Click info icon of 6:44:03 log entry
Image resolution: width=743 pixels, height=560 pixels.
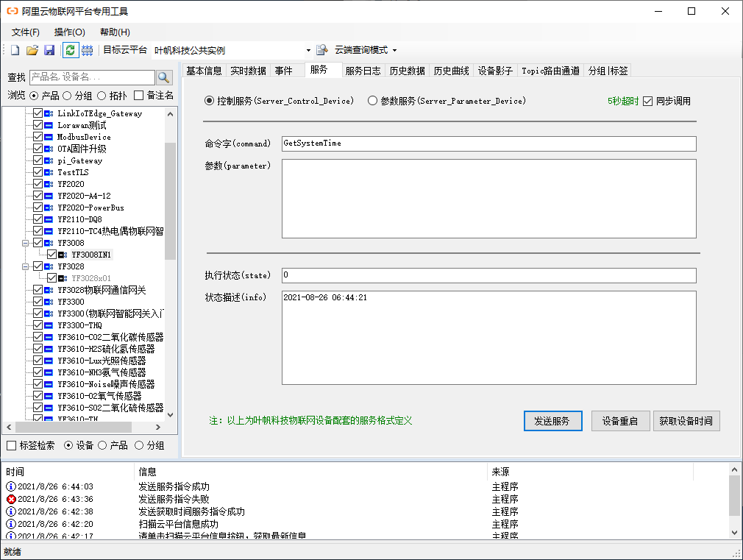point(11,486)
